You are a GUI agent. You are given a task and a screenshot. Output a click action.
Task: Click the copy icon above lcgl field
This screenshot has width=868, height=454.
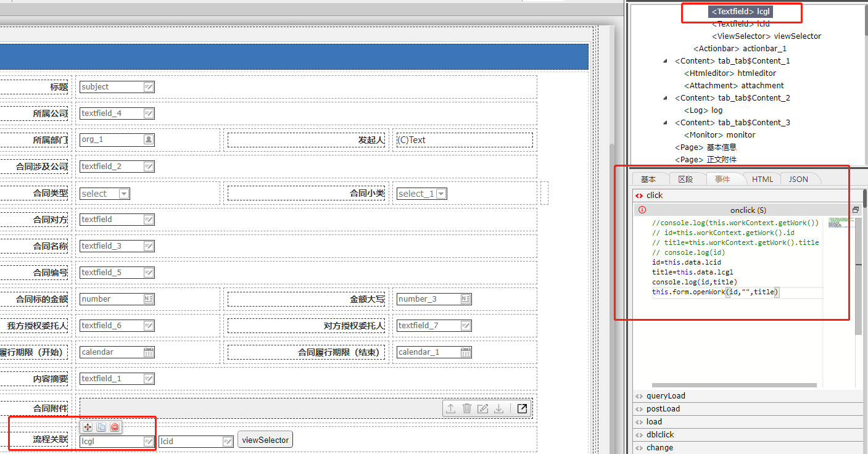(x=101, y=427)
